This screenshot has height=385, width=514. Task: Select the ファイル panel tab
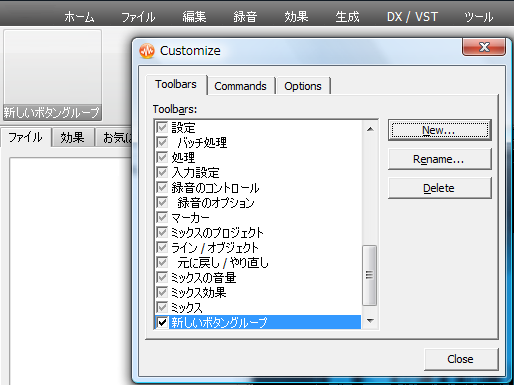pos(25,137)
